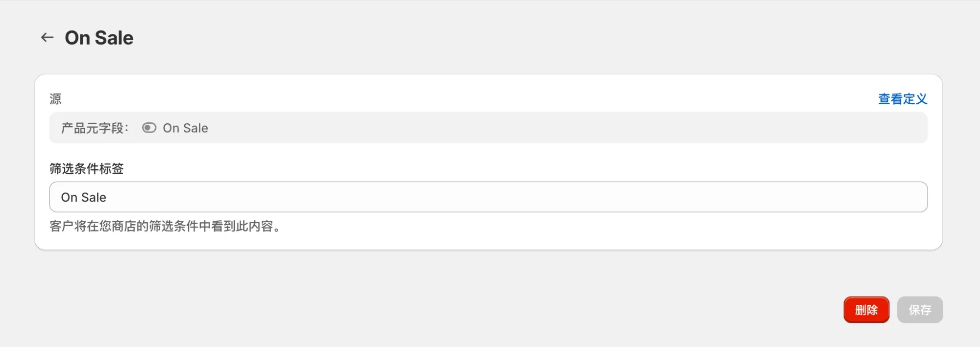Click the 看 character in 查看定义 link
The height and width of the screenshot is (347, 980).
pyautogui.click(x=897, y=99)
